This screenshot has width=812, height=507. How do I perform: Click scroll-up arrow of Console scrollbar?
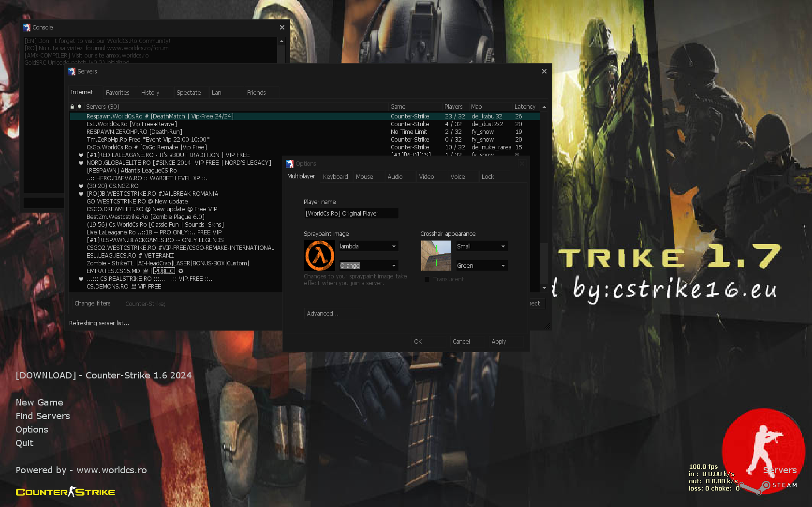281,42
